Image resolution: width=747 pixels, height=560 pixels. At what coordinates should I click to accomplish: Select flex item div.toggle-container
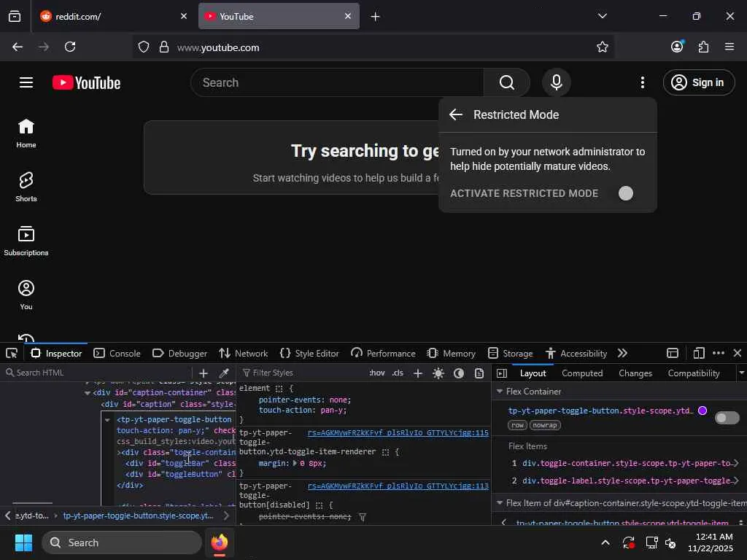[626, 463]
